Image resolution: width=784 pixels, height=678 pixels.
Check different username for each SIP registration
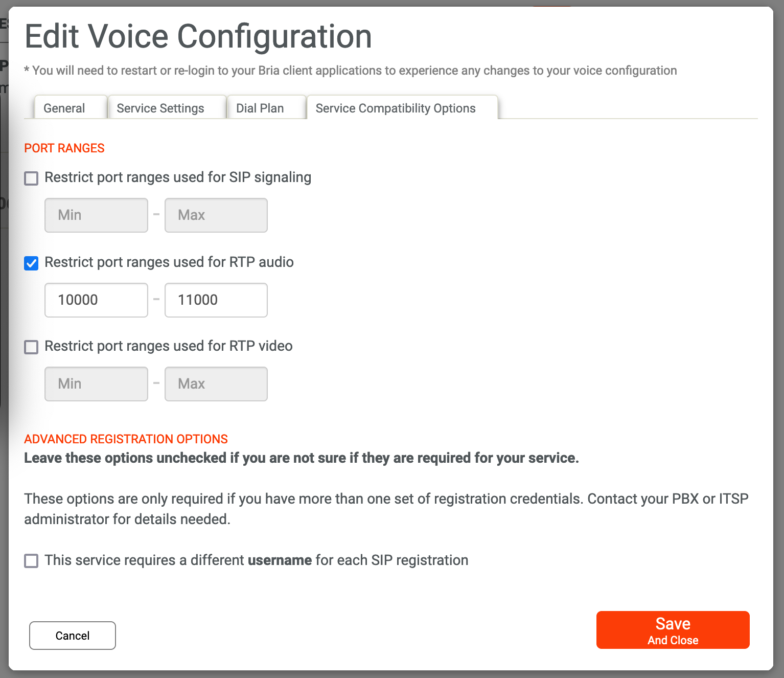(x=31, y=561)
